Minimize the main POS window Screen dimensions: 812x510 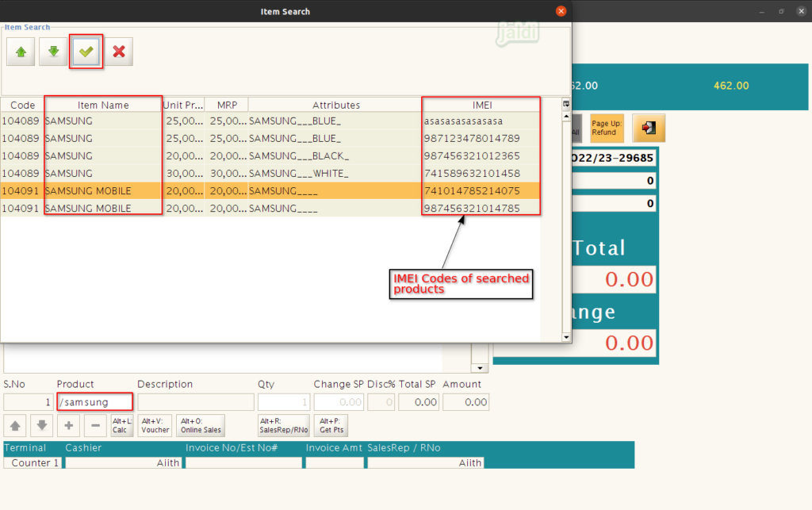tap(762, 11)
